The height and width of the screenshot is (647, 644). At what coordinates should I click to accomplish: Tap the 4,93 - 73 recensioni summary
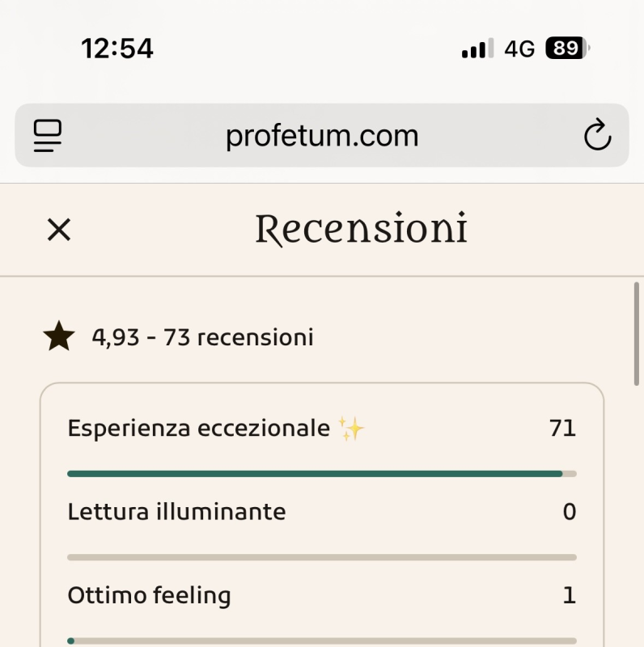point(202,337)
